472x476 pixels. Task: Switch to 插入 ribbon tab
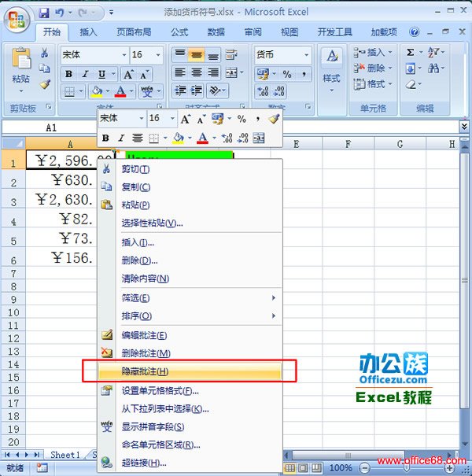(88, 32)
